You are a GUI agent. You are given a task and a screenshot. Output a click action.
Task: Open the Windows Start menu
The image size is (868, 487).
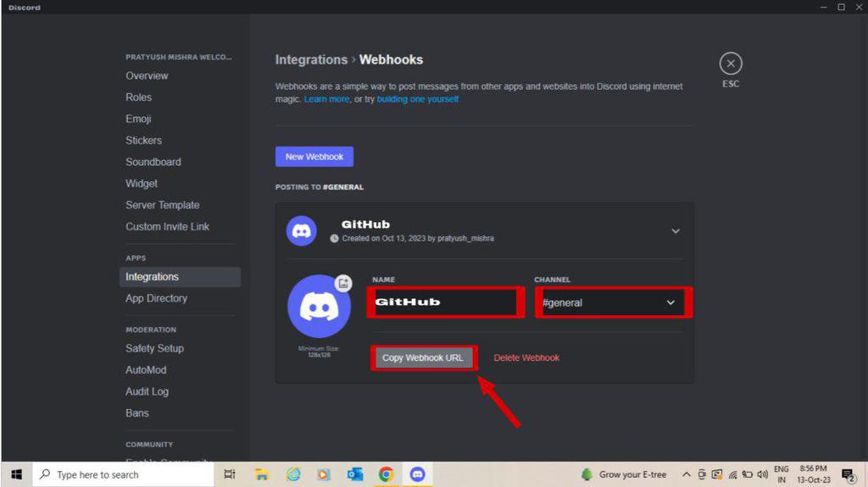(17, 474)
